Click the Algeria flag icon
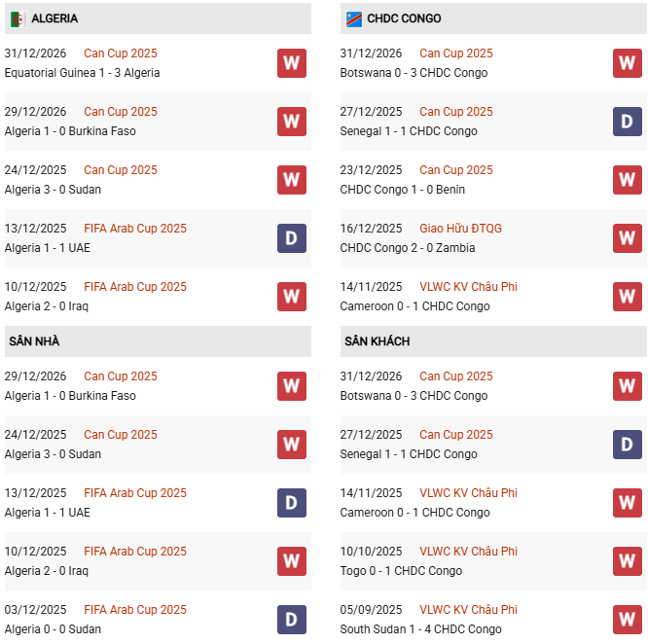The width and height of the screenshot is (648, 644). click(18, 18)
